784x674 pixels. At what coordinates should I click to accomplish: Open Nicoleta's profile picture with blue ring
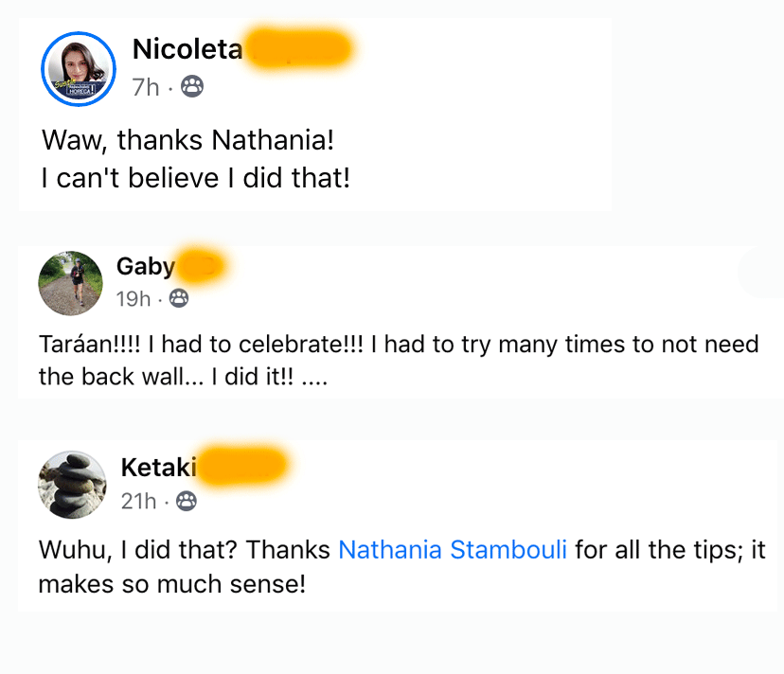pos(79,69)
